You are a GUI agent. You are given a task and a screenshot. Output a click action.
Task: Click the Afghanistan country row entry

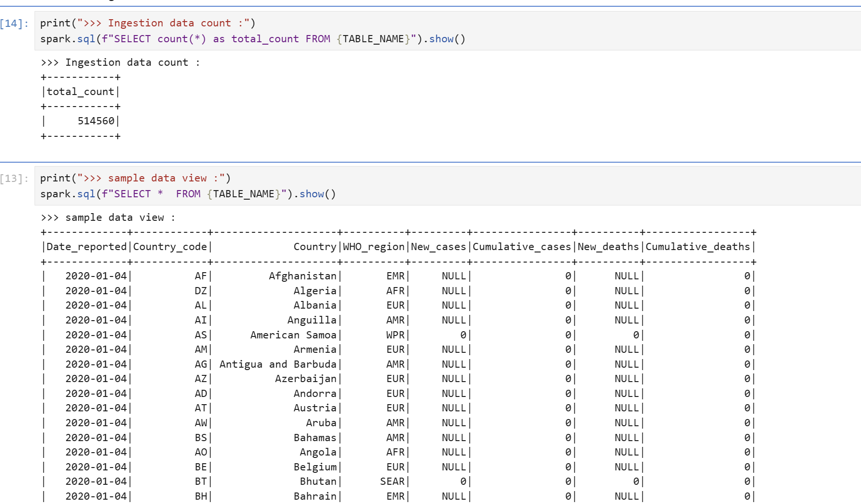302,276
